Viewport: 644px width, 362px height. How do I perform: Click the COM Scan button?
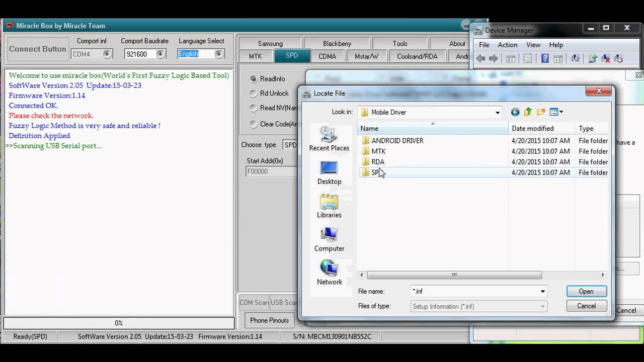[254, 303]
